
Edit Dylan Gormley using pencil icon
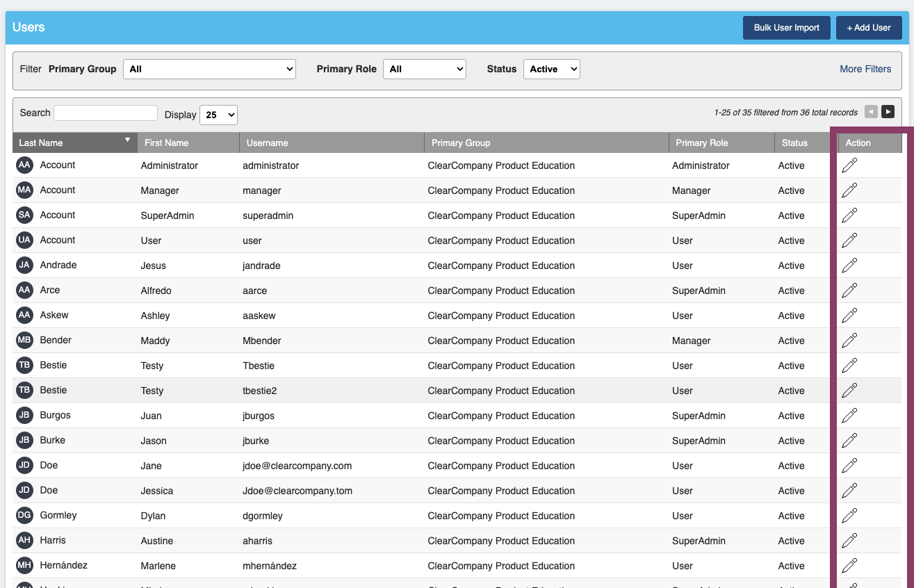849,516
